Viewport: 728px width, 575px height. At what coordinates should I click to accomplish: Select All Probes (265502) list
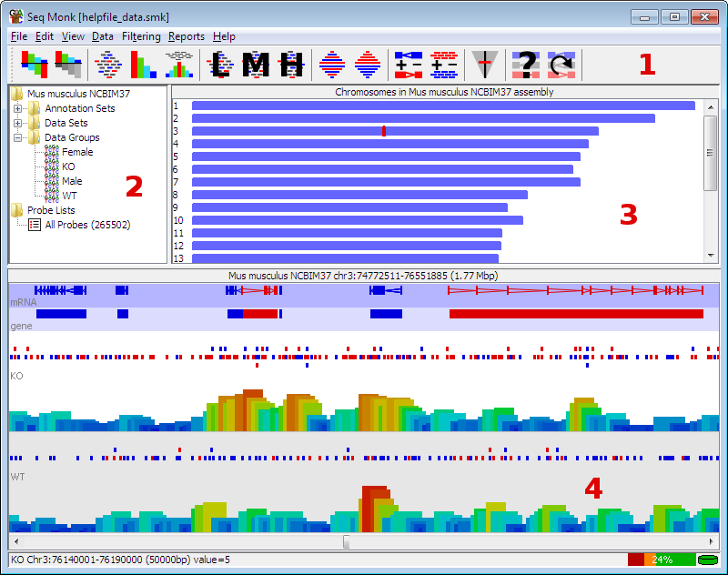point(86,225)
